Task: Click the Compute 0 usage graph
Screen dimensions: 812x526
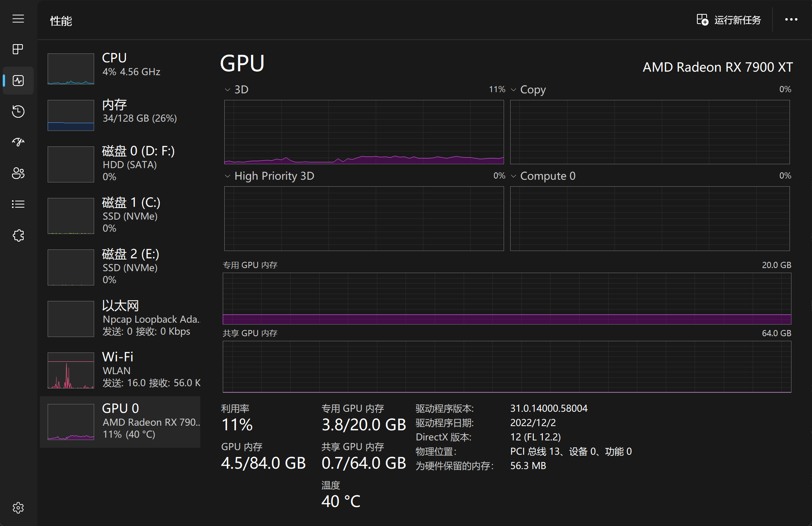Action: coord(650,218)
